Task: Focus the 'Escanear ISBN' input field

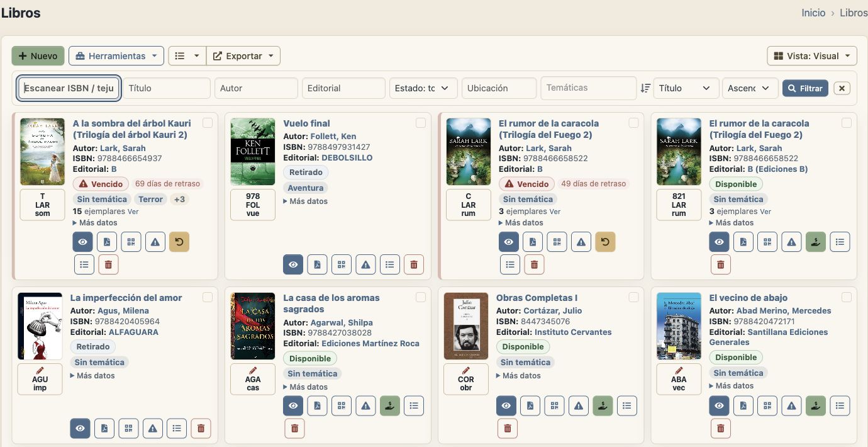Action: point(69,88)
